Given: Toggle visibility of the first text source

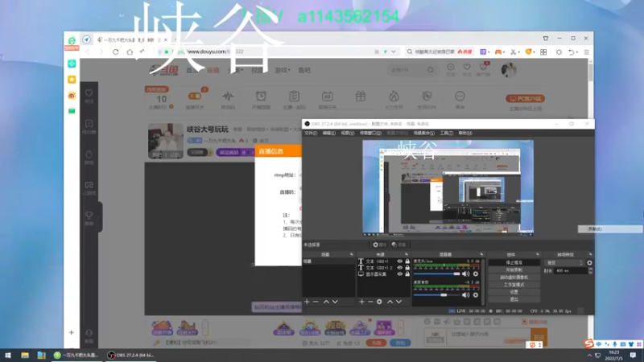Looking at the screenshot, I should (x=399, y=261).
